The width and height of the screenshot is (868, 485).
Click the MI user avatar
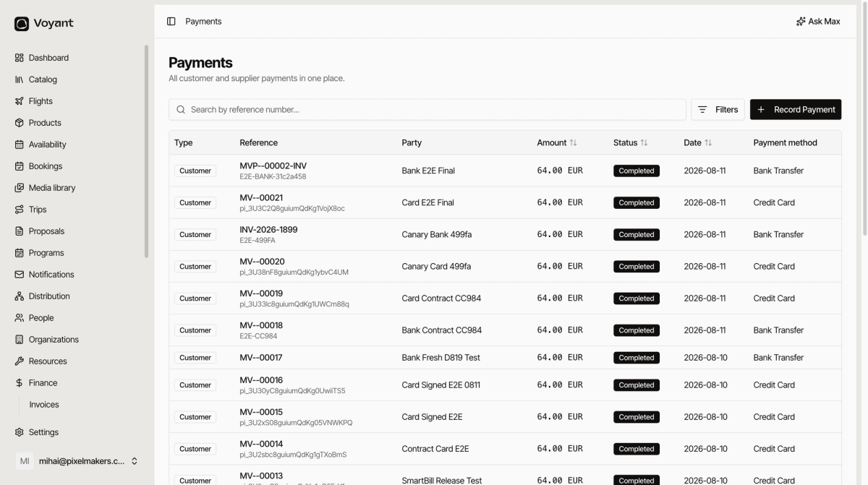[x=25, y=461]
